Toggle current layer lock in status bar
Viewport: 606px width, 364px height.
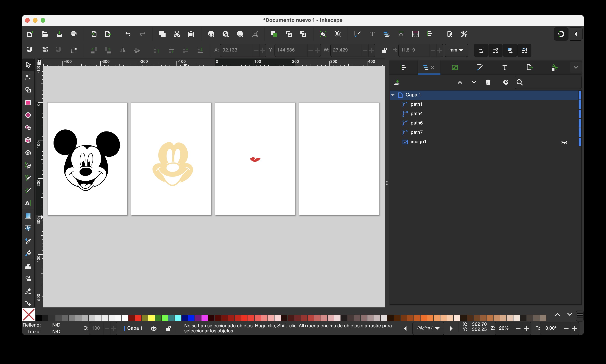(168, 328)
